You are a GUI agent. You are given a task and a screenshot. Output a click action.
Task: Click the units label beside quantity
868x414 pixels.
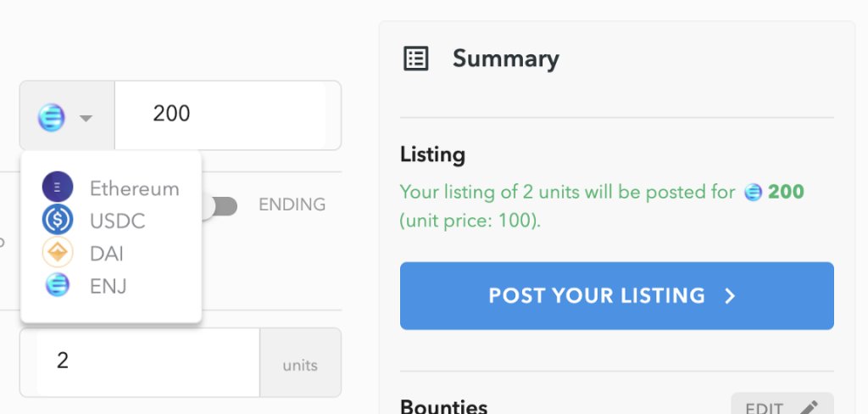coord(300,366)
